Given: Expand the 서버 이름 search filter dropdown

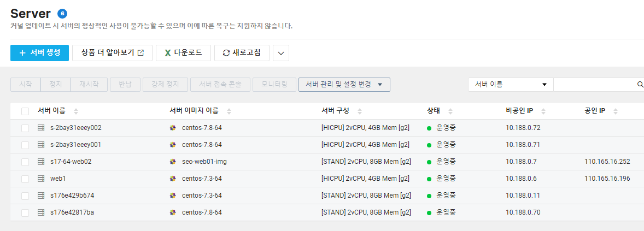Looking at the screenshot, I should [511, 85].
